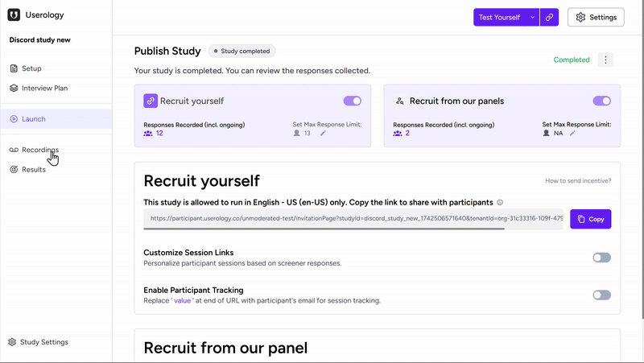Click the Userology logo icon
Screen dimensions: 644x363
(x=14, y=15)
